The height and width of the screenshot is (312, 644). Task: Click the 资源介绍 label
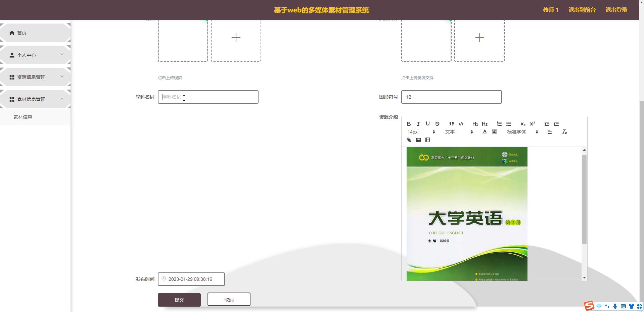[x=388, y=117]
